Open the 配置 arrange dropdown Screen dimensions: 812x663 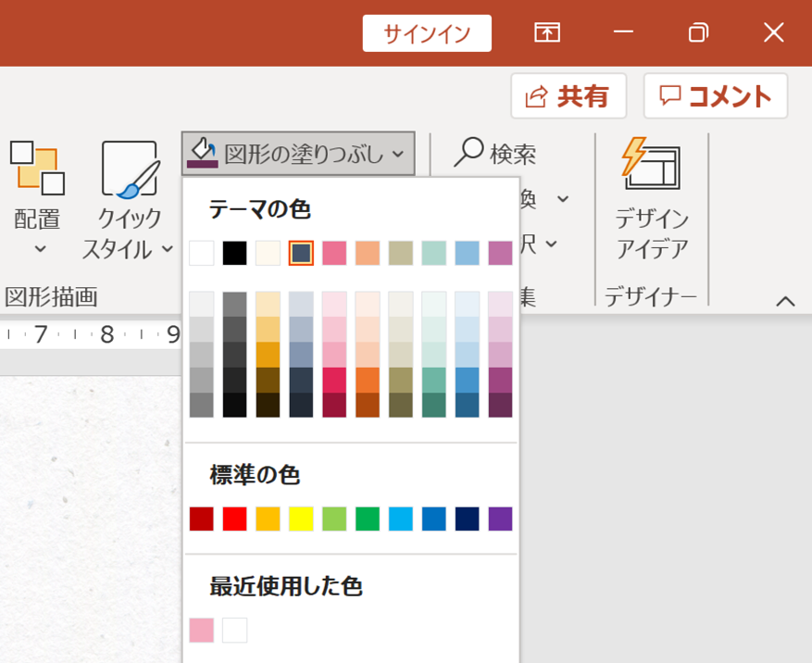(x=37, y=198)
